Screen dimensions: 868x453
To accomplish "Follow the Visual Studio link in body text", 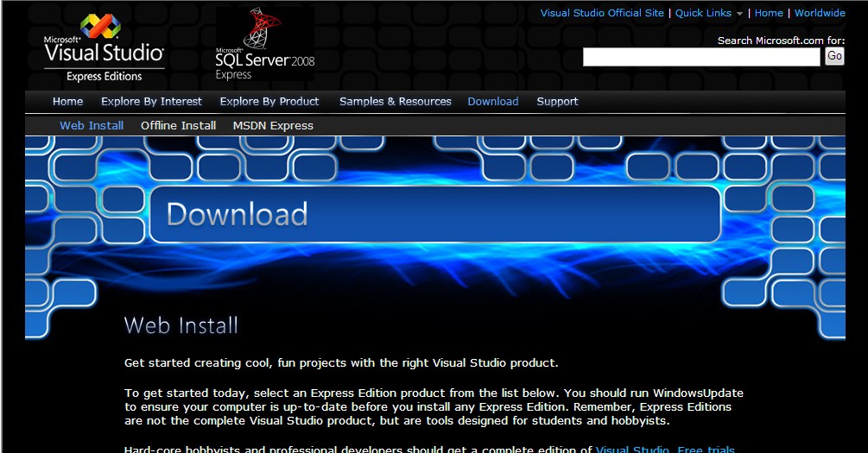I will [x=632, y=450].
